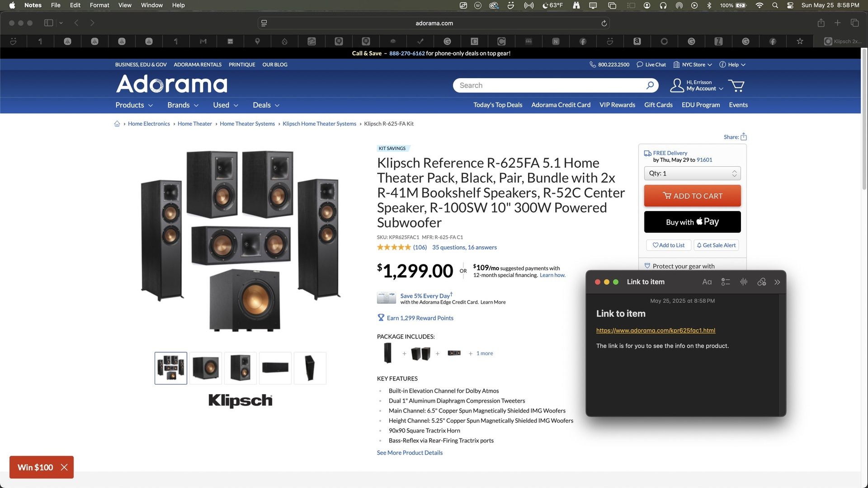This screenshot has width=868, height=488.
Task: Open See More Product Details link
Action: tap(410, 453)
